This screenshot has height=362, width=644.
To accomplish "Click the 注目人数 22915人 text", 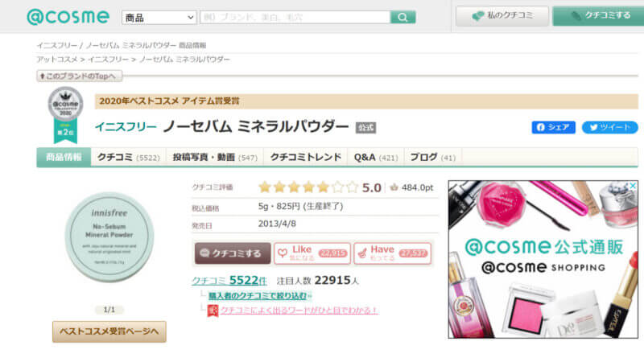I will tap(317, 280).
